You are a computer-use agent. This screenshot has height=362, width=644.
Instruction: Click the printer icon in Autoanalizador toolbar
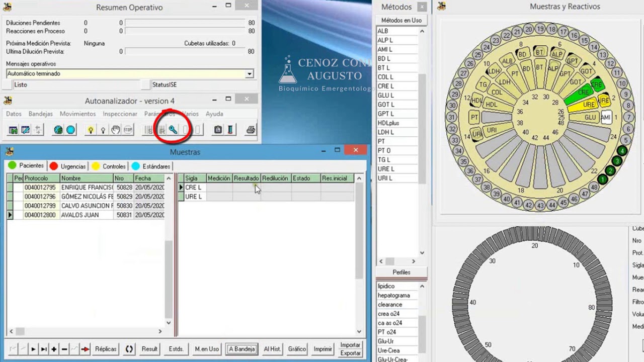[x=250, y=130]
